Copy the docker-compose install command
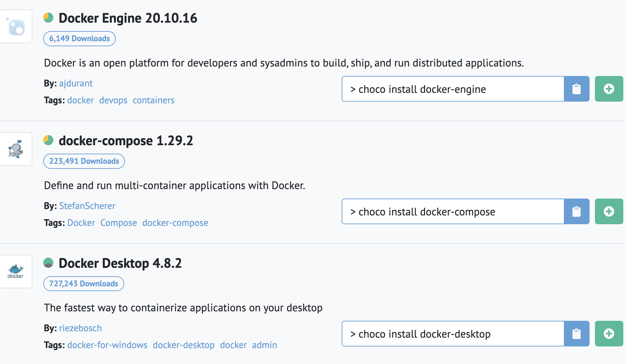 tap(576, 211)
